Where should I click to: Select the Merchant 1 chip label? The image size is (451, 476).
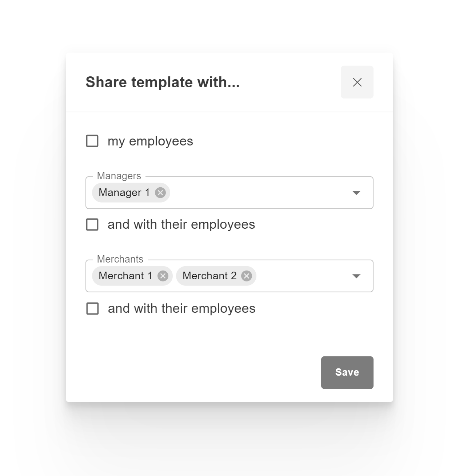click(x=125, y=276)
